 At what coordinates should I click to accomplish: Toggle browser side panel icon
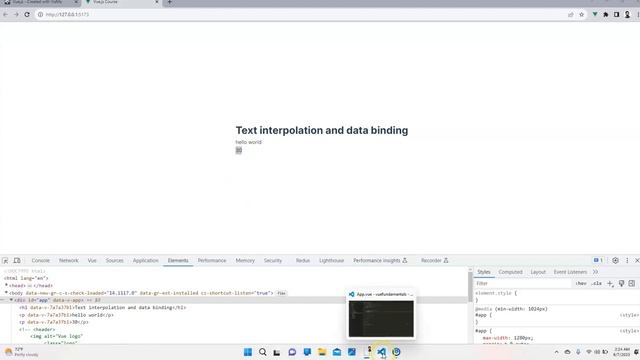[x=616, y=14]
